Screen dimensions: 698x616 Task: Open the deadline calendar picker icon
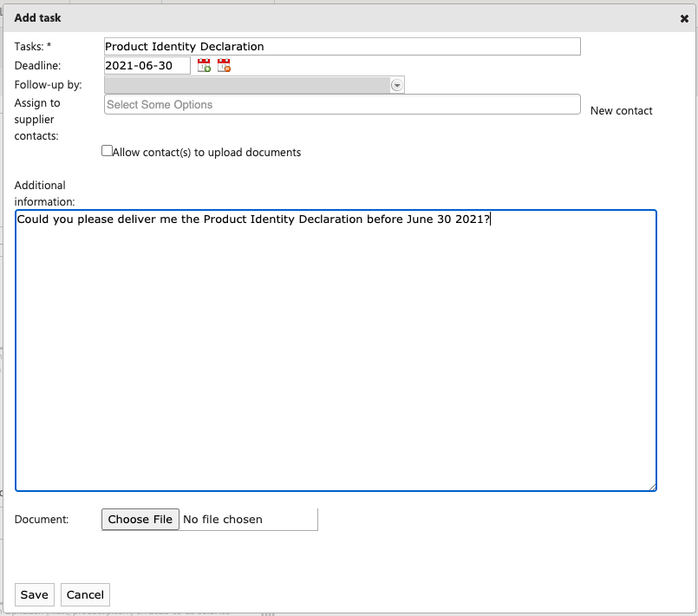[204, 65]
